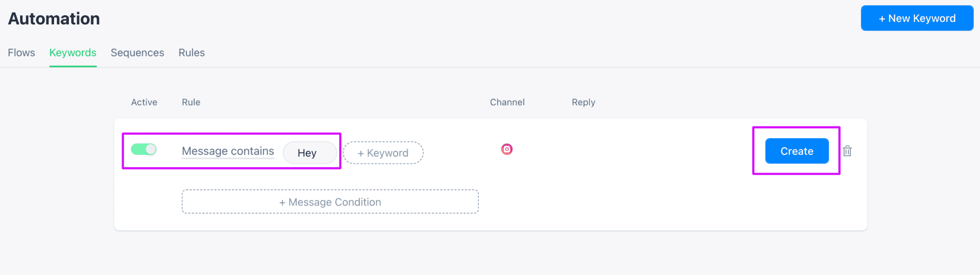Screen dimensions: 980x275
Task: Click the blue Create reply button
Action: point(797,151)
